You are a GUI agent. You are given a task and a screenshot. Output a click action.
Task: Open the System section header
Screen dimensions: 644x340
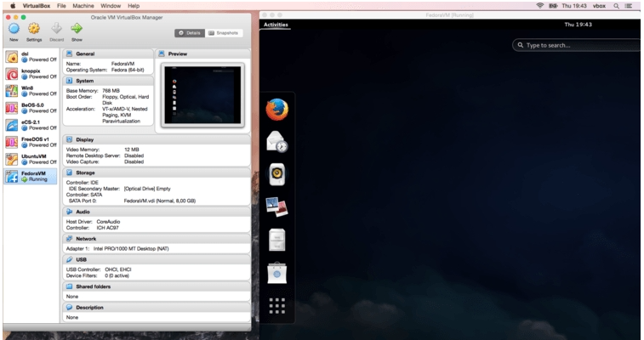pos(108,81)
